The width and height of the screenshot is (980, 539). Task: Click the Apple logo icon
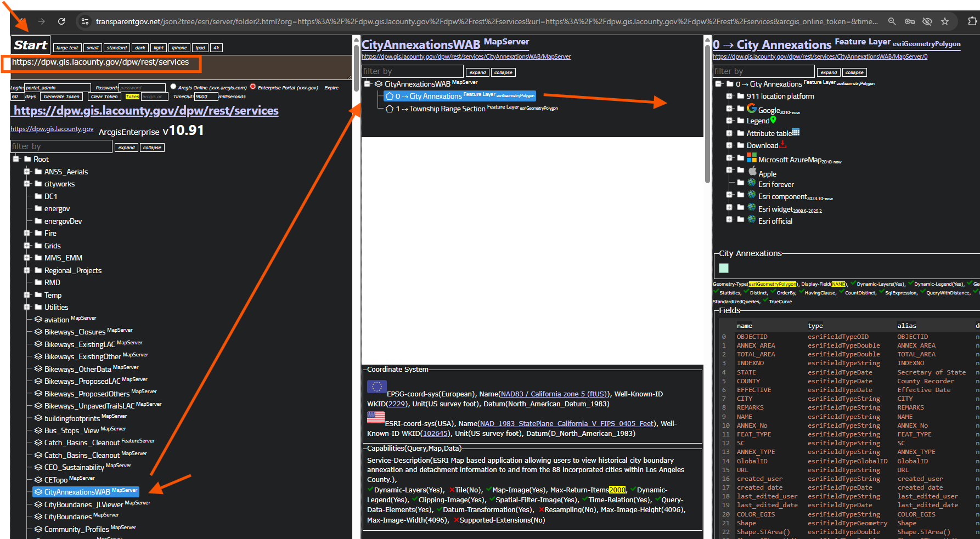(x=752, y=171)
